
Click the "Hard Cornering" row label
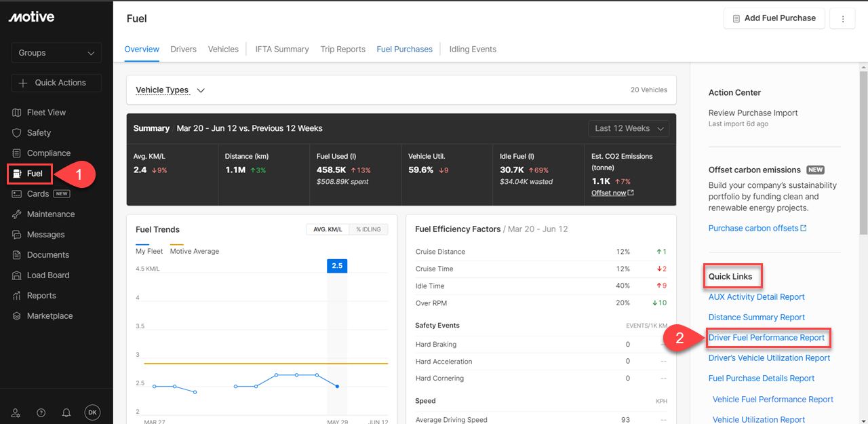(440, 379)
